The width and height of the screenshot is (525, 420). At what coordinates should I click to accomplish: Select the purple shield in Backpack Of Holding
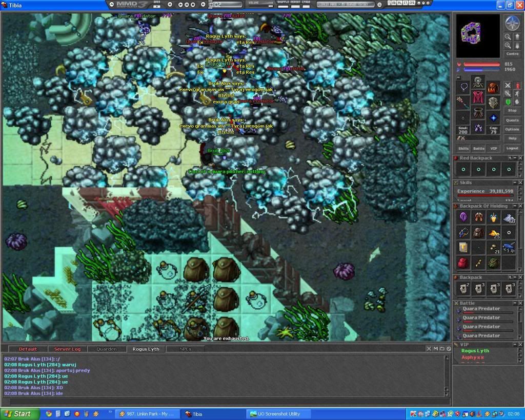(x=463, y=217)
